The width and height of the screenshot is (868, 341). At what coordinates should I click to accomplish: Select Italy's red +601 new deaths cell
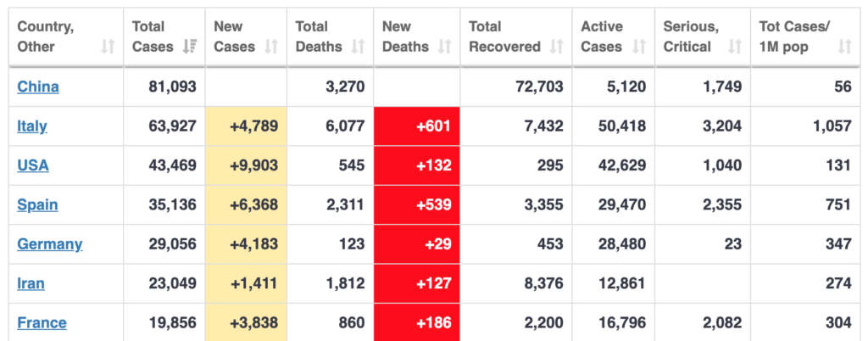coord(417,126)
